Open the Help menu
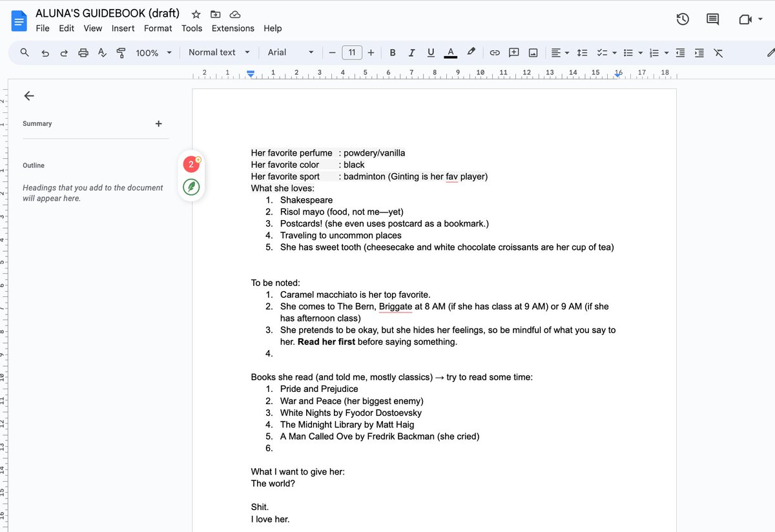The image size is (775, 532). point(273,28)
